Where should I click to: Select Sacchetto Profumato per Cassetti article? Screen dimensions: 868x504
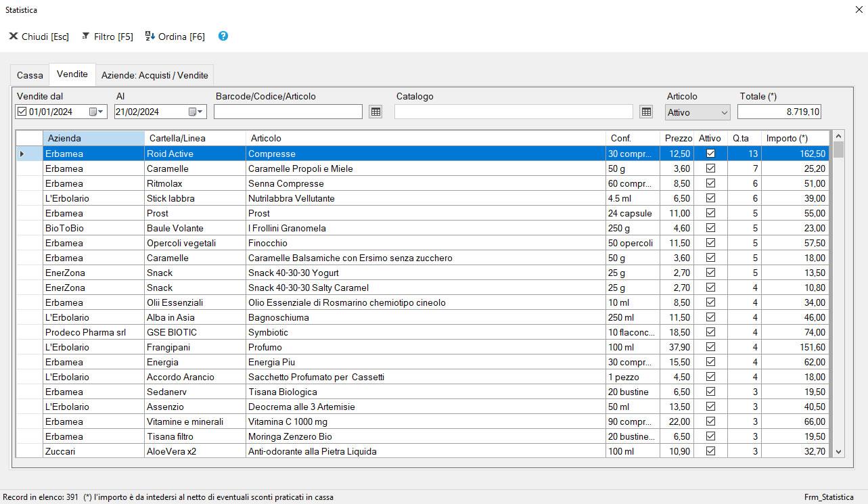click(426, 377)
